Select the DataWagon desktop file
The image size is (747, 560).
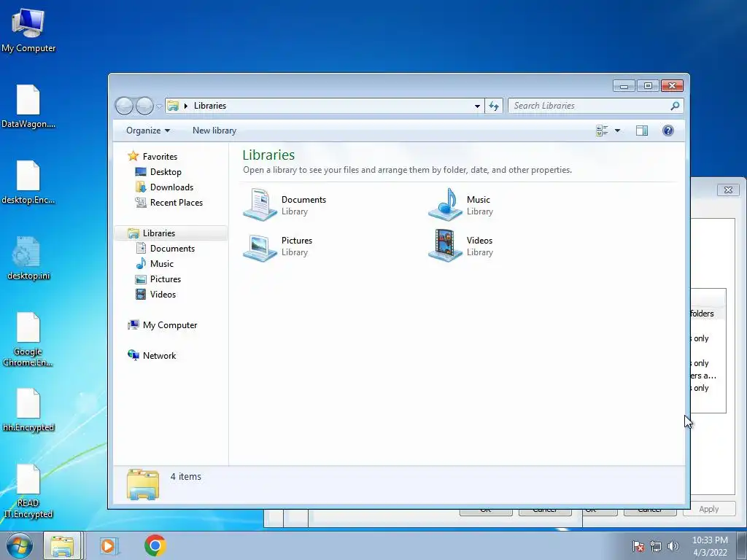pos(28,106)
